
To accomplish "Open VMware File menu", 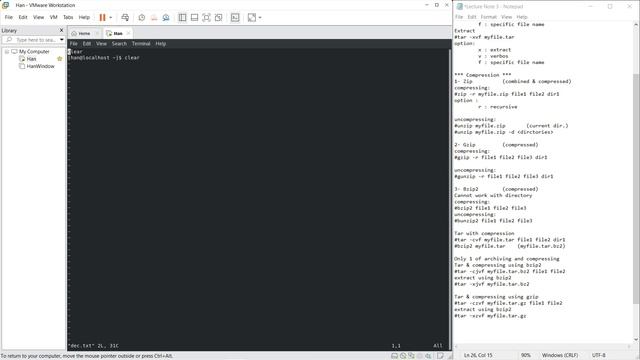I will 9,17.
